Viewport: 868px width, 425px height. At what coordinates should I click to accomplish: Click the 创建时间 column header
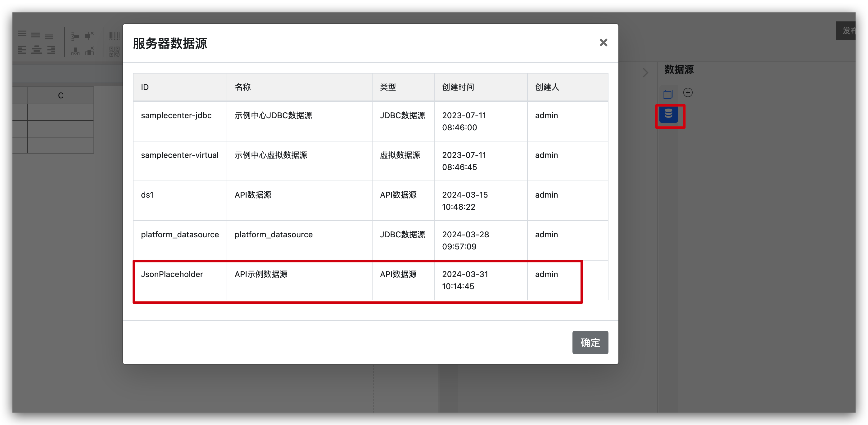pyautogui.click(x=481, y=87)
